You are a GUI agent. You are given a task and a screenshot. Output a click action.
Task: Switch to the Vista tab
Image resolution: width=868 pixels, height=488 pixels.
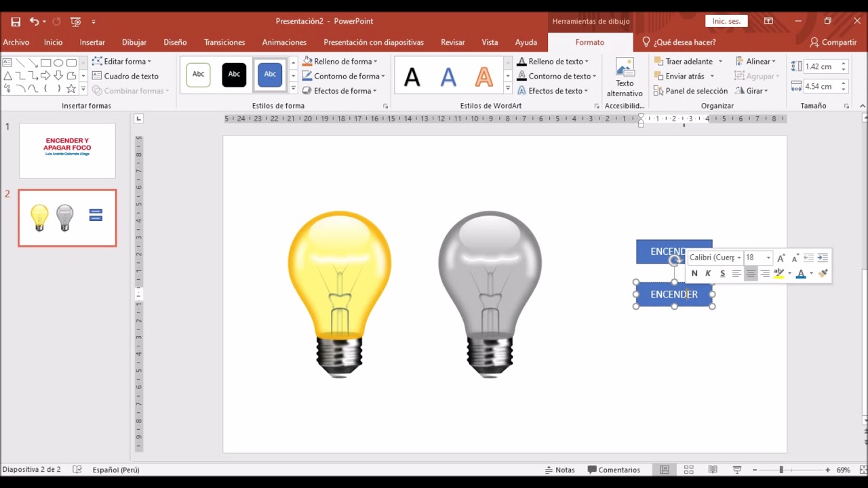pyautogui.click(x=490, y=42)
